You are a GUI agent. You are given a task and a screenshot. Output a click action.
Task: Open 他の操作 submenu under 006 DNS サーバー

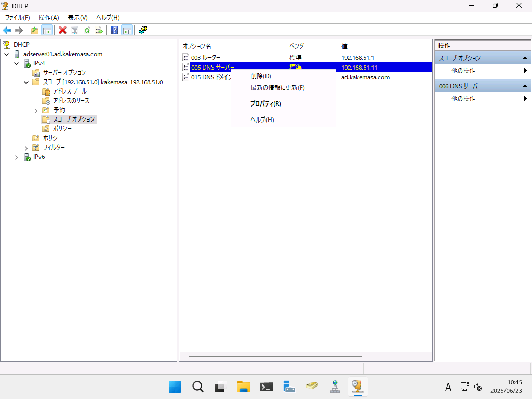coord(484,99)
